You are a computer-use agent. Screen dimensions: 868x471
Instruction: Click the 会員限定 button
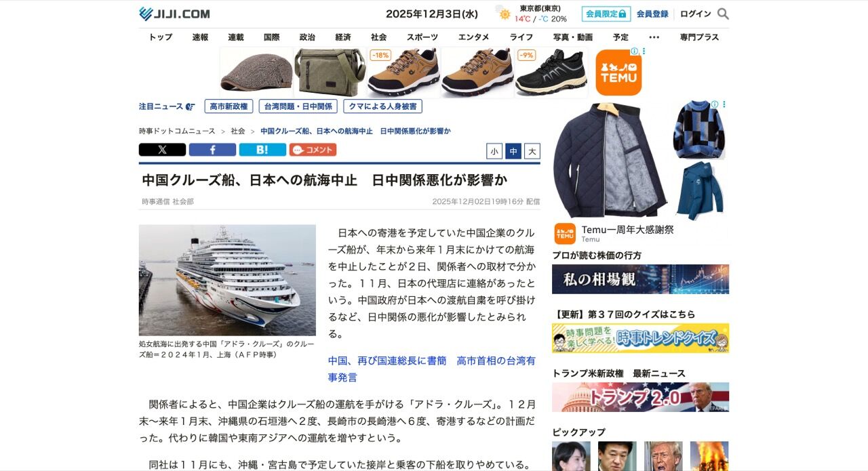click(x=606, y=14)
